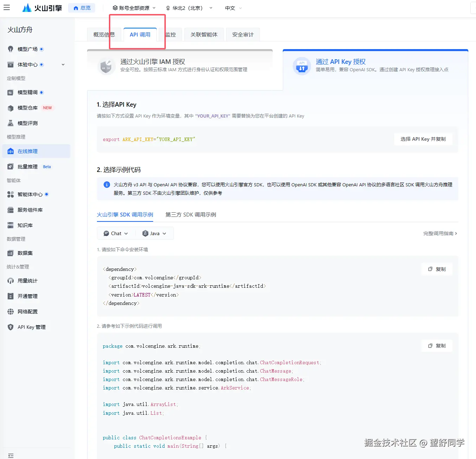Click the "1. 选择API Key" heading
Screen dimensions: 476x459
click(x=117, y=105)
